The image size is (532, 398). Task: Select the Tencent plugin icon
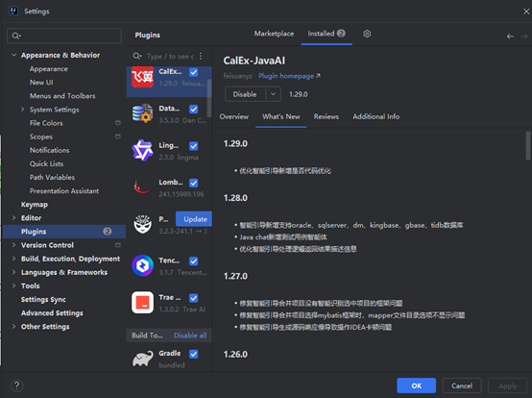point(142,265)
